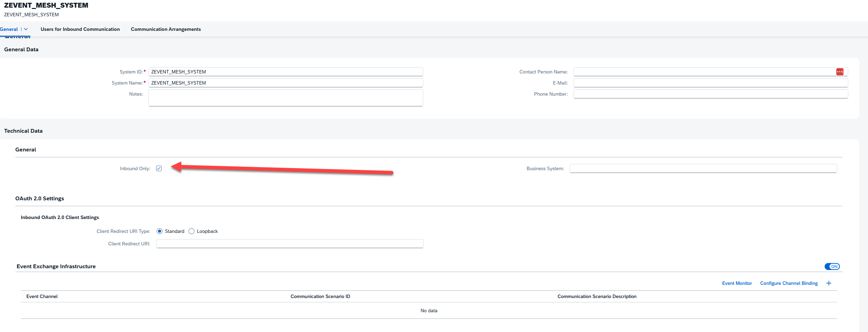Expand the General tab dropdown chevron
868x332 pixels.
(26, 29)
